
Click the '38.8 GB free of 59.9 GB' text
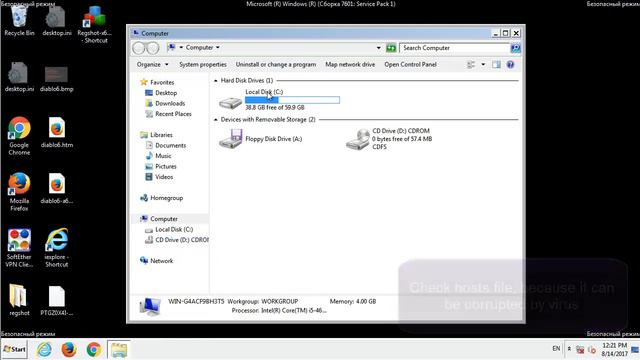click(x=275, y=107)
